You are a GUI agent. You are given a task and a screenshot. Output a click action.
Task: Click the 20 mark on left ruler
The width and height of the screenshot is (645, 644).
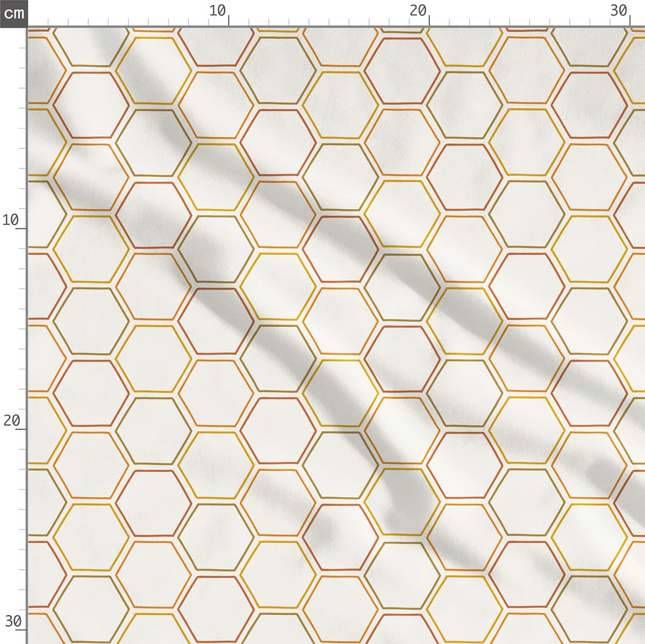11,420
